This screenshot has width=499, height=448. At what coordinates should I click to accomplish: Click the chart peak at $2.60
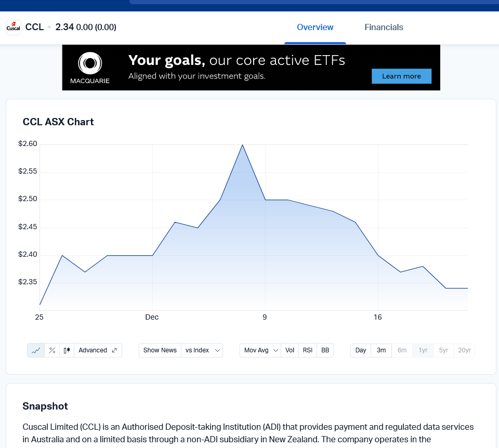(242, 145)
